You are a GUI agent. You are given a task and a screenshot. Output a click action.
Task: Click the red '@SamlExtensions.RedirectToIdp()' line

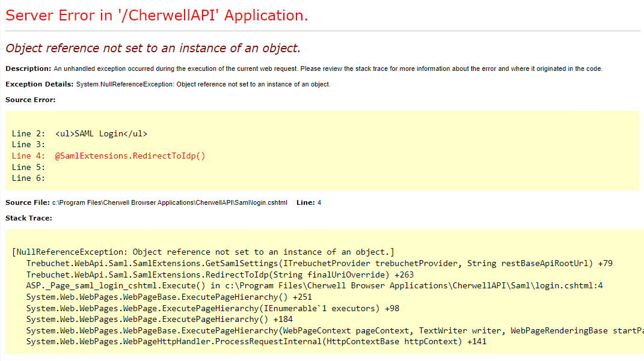click(x=130, y=156)
